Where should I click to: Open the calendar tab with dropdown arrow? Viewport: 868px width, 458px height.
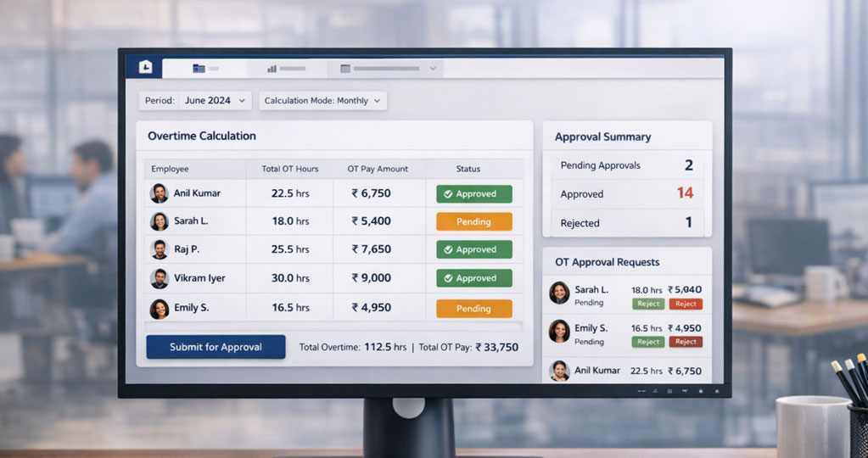(x=385, y=69)
